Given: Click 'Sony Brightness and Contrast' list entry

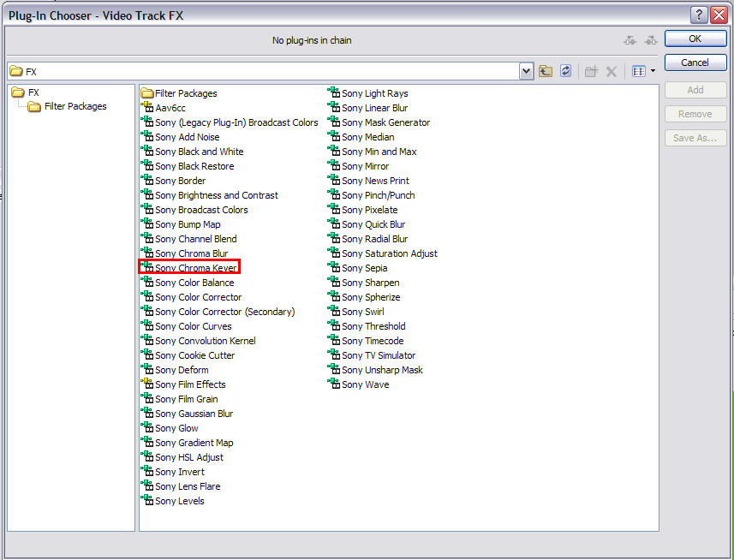Looking at the screenshot, I should pos(217,195).
